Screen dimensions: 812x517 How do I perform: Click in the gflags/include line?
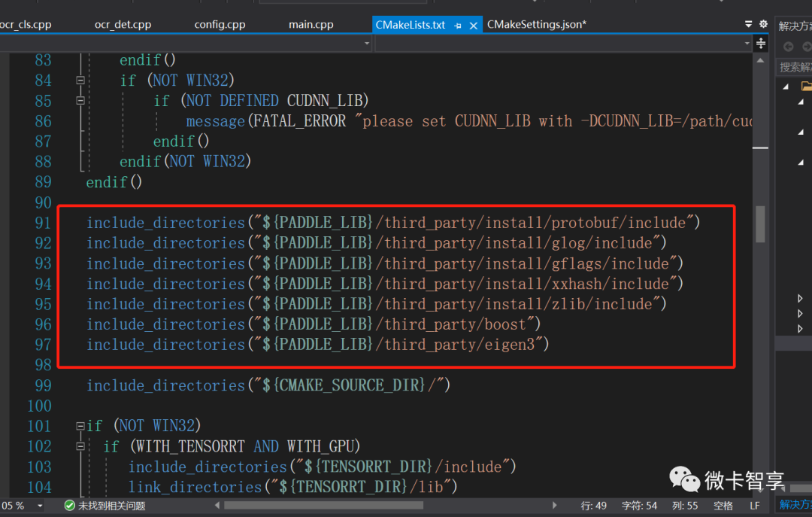tap(385, 263)
